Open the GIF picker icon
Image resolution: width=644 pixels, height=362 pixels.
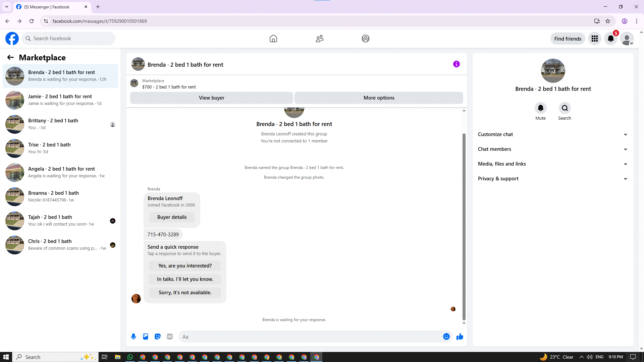(x=170, y=337)
